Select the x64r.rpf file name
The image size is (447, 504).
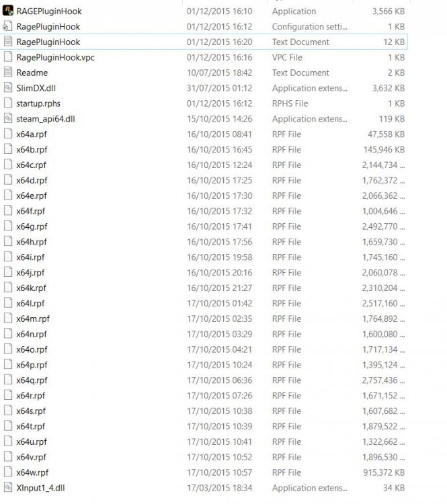tap(31, 396)
